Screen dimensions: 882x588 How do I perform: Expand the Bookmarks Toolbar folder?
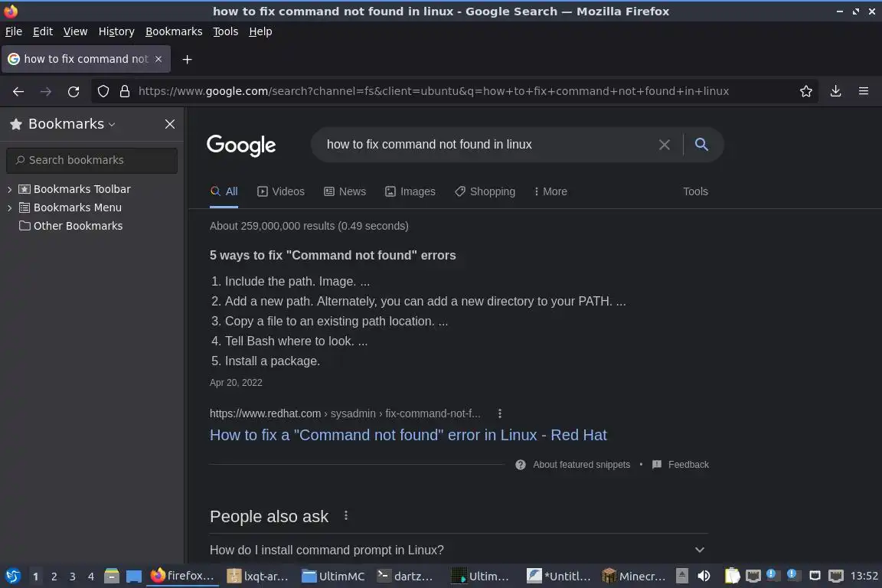9,190
